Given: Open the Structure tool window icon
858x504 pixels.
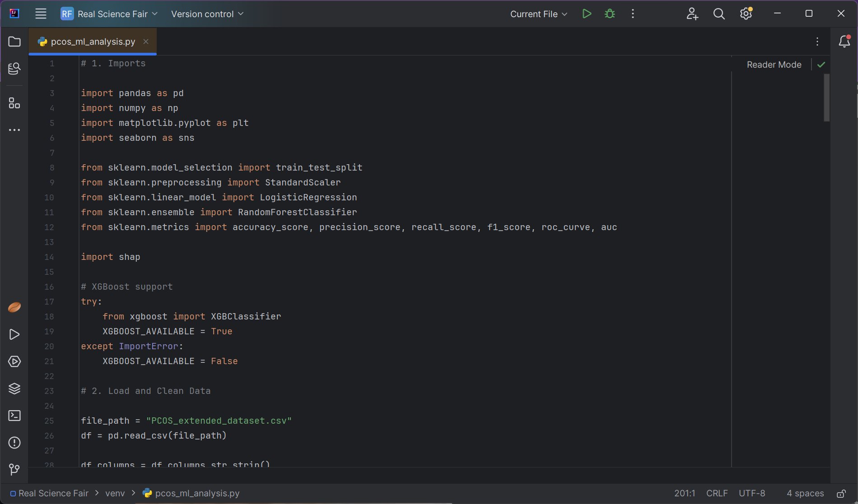Looking at the screenshot, I should point(14,103).
